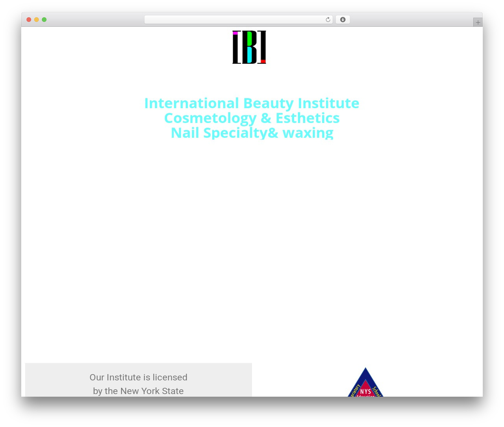Open the downloads arrow button

coord(343,20)
